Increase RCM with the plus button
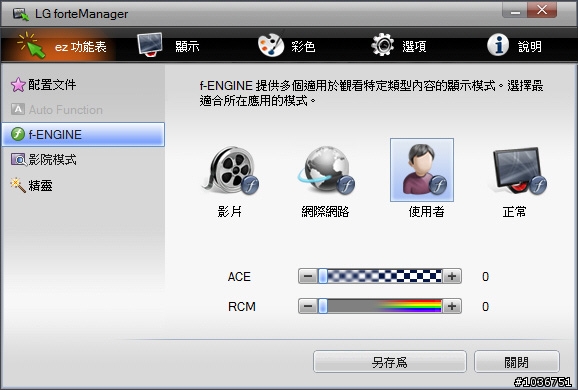The height and width of the screenshot is (390, 578). 452,306
